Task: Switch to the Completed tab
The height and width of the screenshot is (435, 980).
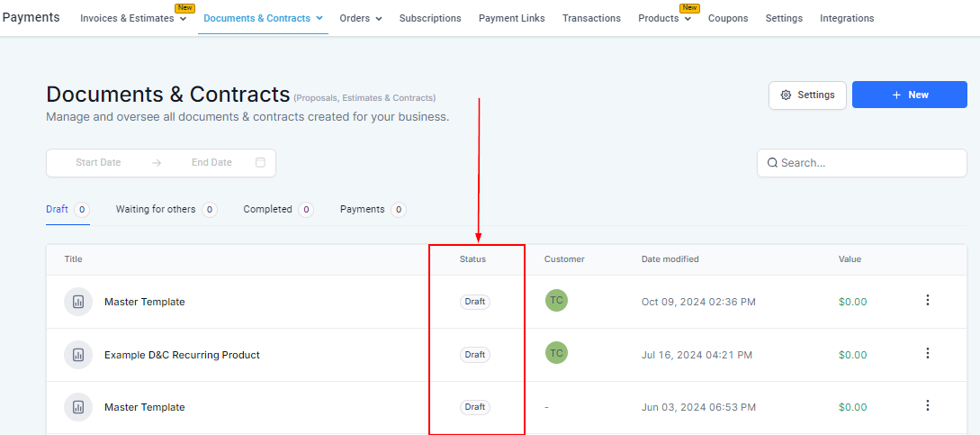Action: tap(267, 209)
